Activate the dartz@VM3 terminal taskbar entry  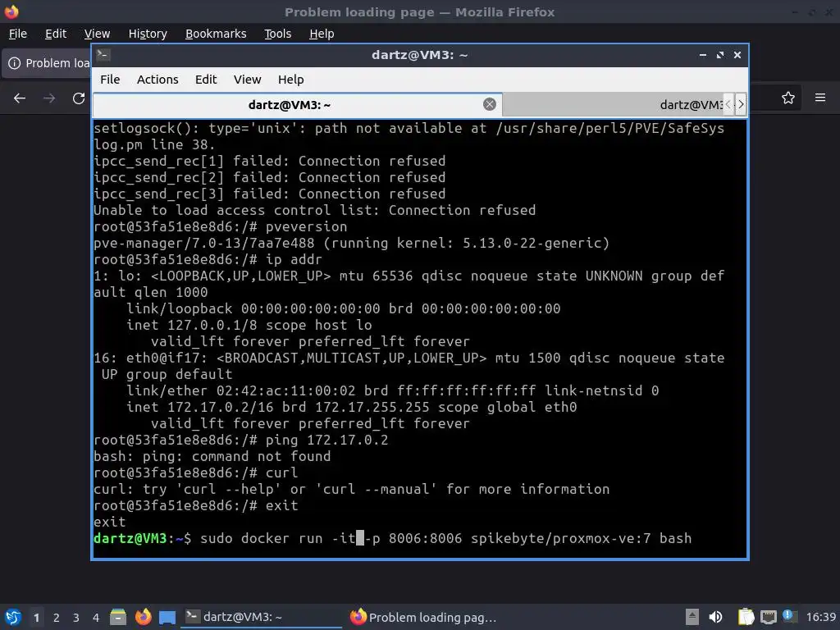(x=261, y=617)
